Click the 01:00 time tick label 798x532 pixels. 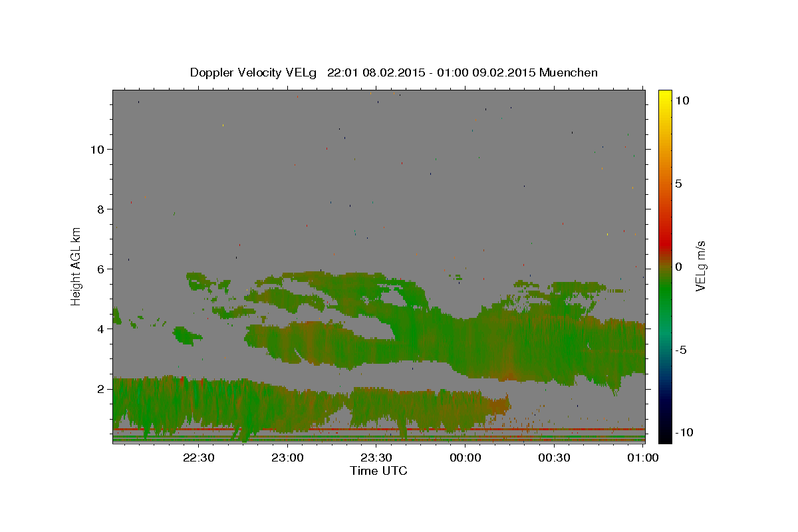pos(642,458)
